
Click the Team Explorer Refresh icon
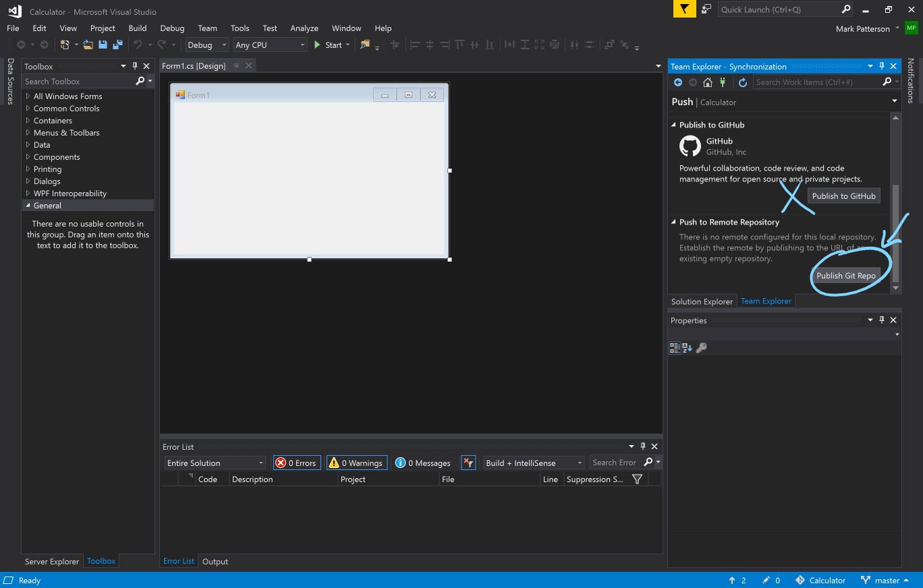743,82
